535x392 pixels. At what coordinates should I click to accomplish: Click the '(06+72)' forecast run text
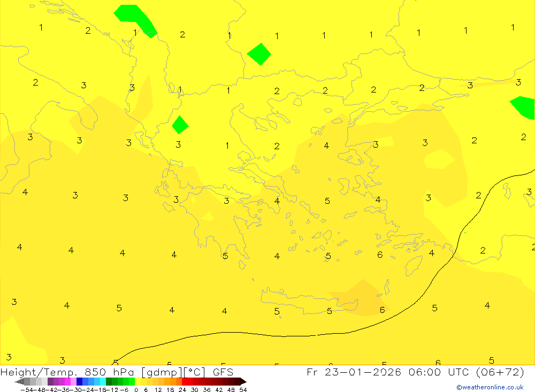500,372
